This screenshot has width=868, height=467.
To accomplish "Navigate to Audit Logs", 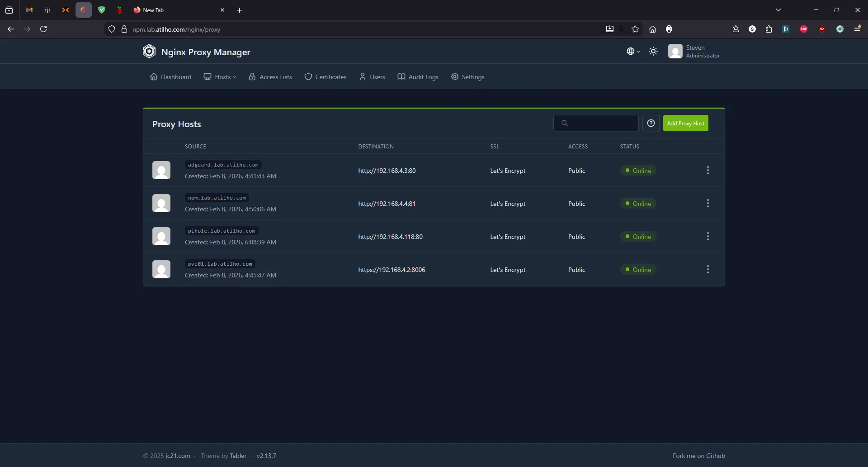I will pyautogui.click(x=418, y=77).
